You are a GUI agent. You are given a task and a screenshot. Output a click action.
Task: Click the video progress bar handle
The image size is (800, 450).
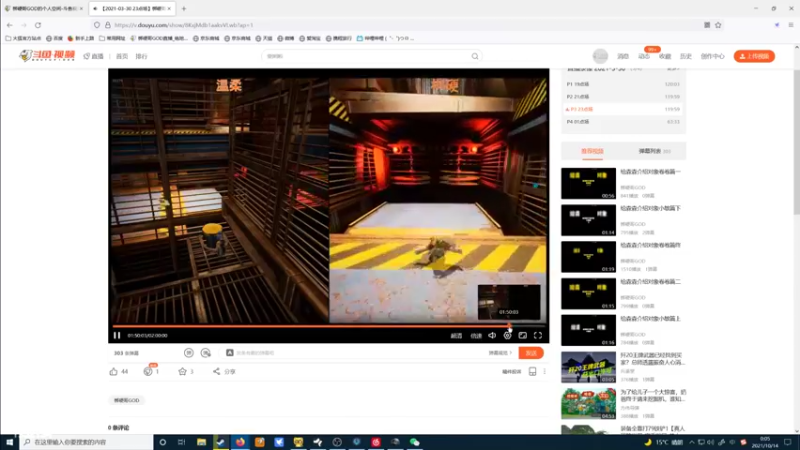(509, 326)
